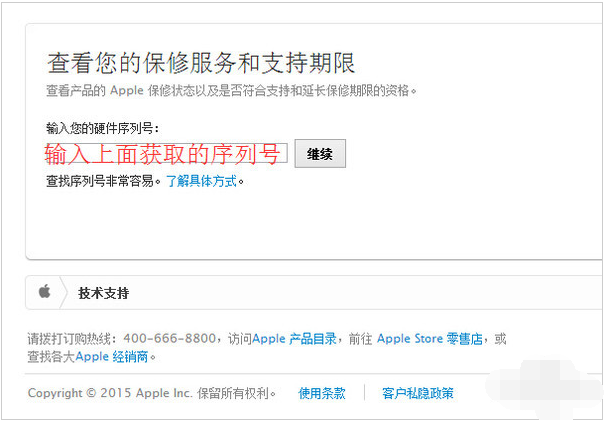
Task: Click the 查找序列号非常容易 text
Action: (103, 181)
